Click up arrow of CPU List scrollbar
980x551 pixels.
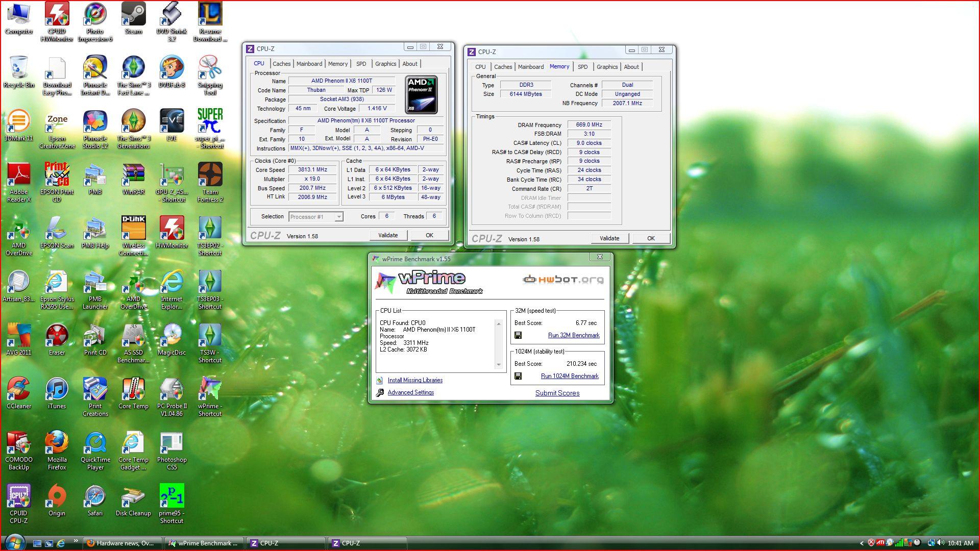pyautogui.click(x=499, y=323)
